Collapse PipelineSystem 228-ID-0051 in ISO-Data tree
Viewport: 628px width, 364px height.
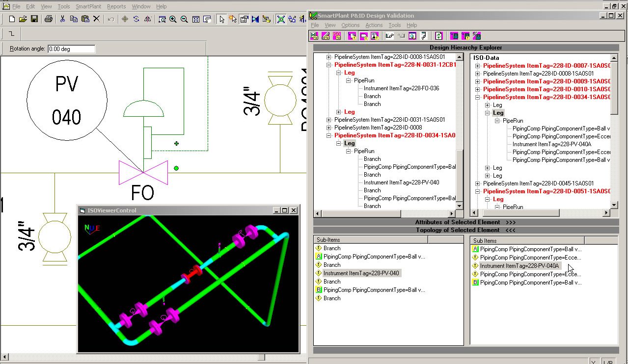tap(478, 191)
